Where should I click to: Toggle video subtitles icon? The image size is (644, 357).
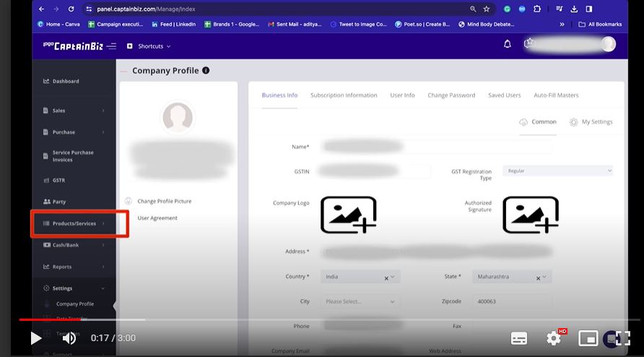tap(518, 338)
